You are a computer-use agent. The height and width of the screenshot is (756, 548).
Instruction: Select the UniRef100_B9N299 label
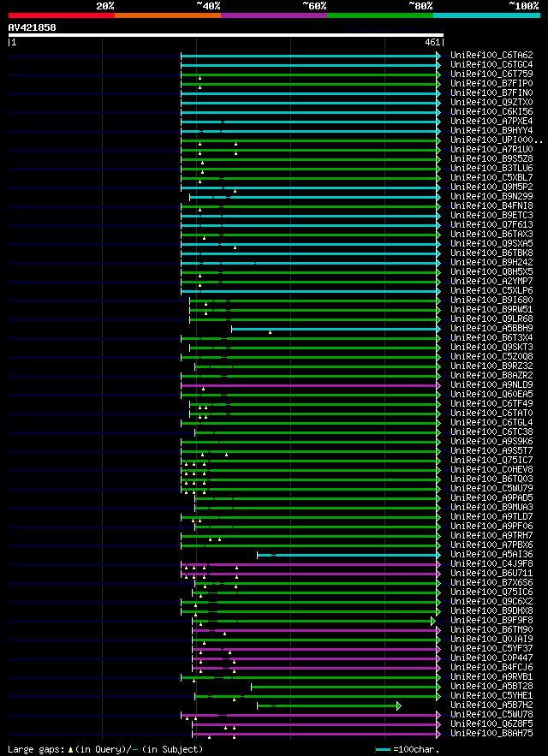[491, 197]
